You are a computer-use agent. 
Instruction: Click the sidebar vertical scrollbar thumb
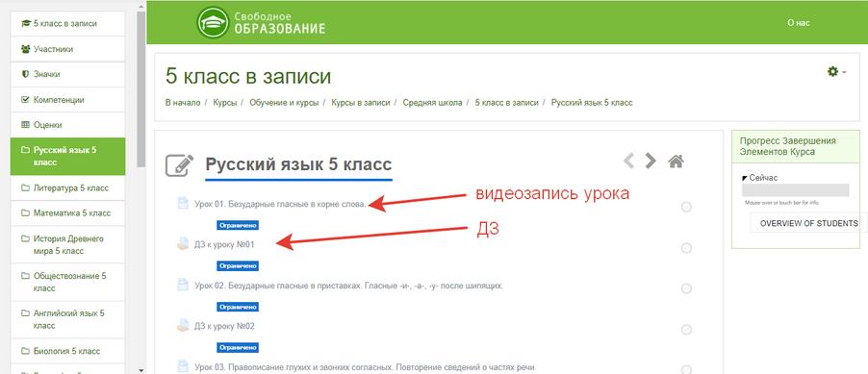pyautogui.click(x=141, y=88)
